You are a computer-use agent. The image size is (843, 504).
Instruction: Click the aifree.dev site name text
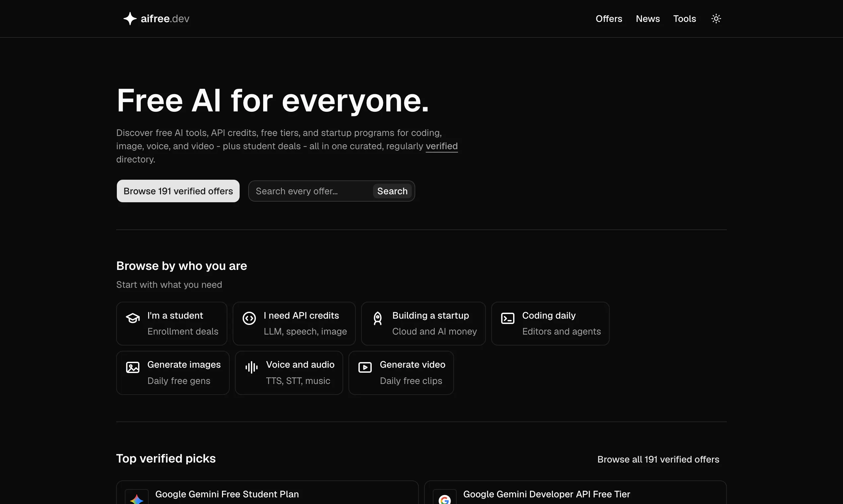(x=165, y=19)
